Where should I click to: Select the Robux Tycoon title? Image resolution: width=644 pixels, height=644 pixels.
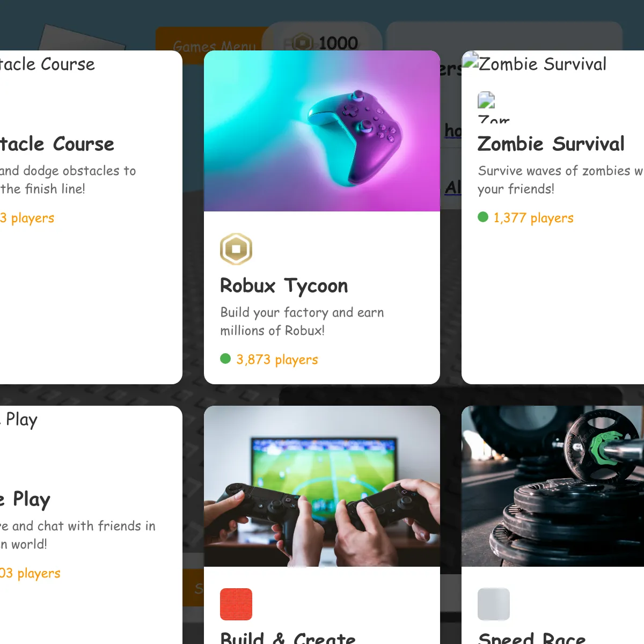coord(284,286)
